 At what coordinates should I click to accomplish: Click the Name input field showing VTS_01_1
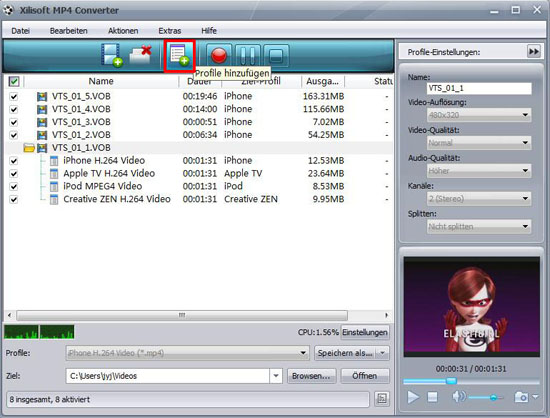click(x=479, y=88)
